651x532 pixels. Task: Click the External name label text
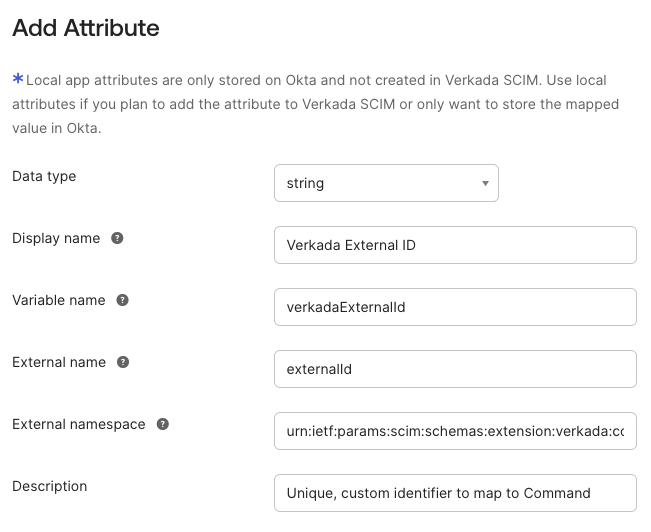[x=59, y=362]
